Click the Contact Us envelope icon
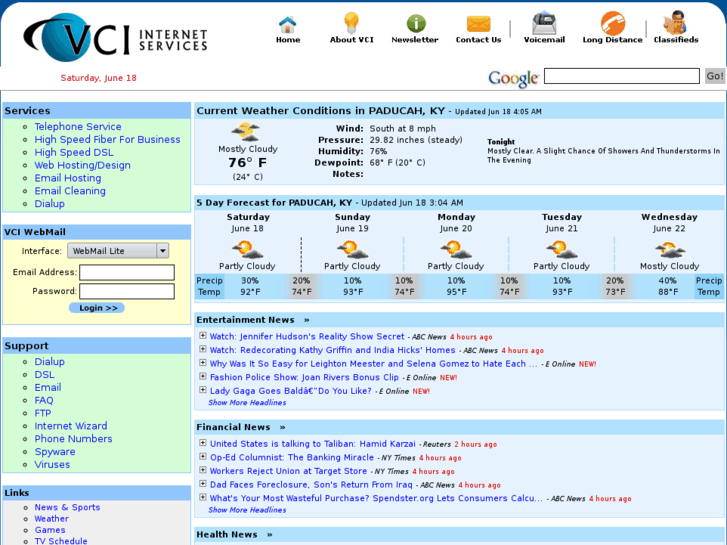The image size is (727, 545). point(478,24)
